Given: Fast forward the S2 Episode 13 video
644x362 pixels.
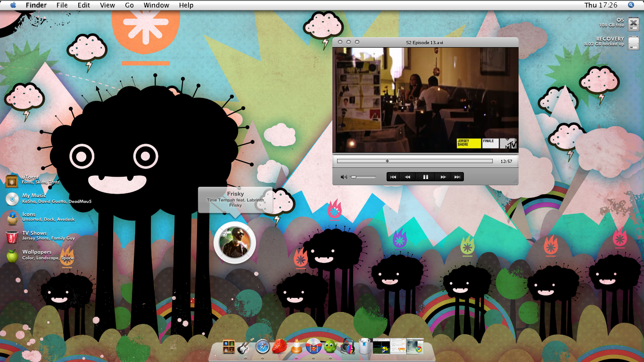Looking at the screenshot, I should click(443, 177).
